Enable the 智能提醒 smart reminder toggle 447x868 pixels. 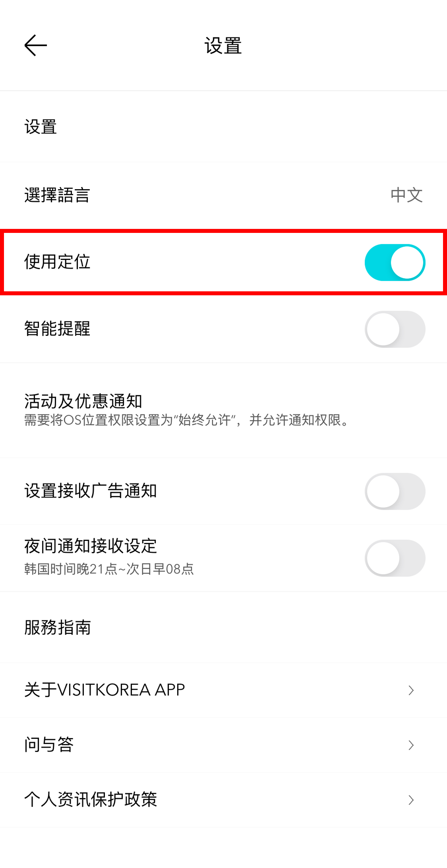395,329
